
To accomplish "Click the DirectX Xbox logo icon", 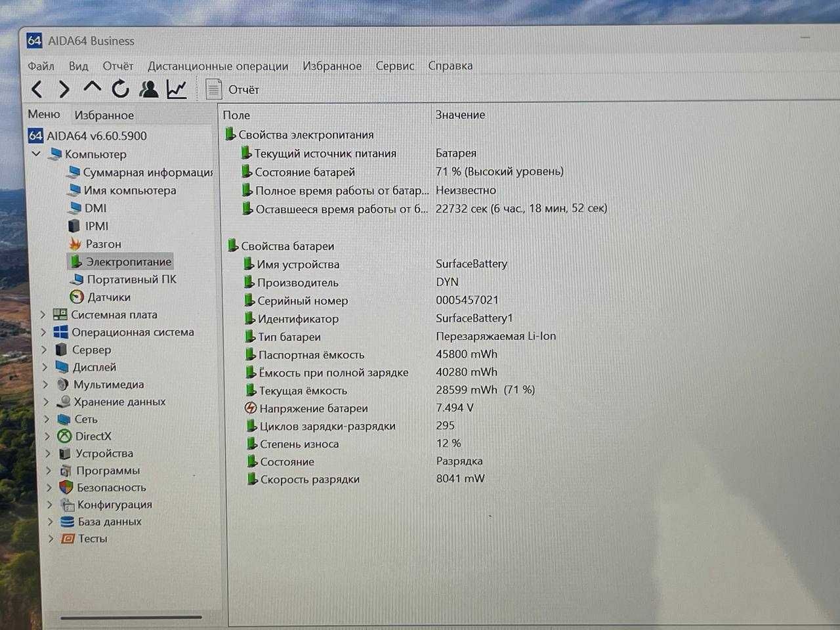I will [x=64, y=436].
